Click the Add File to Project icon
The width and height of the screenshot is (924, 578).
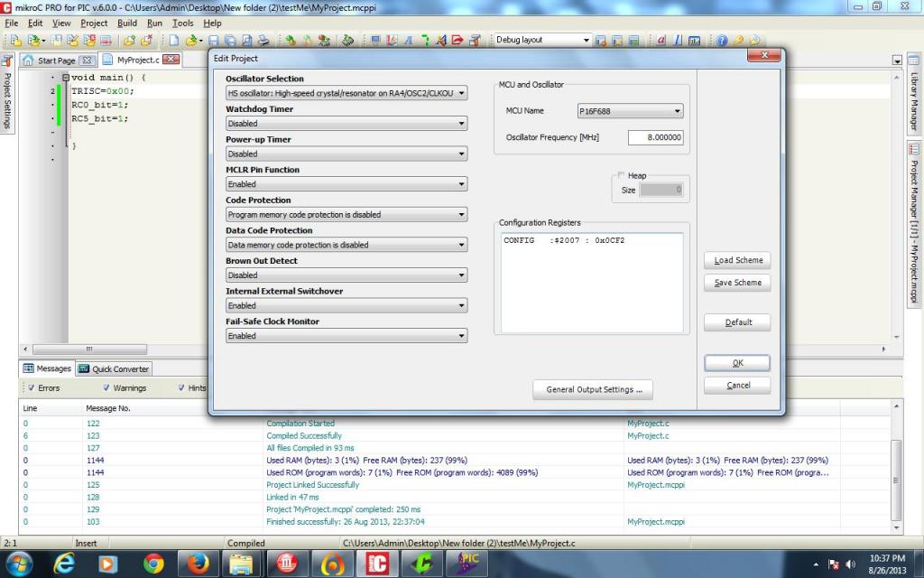point(129,40)
